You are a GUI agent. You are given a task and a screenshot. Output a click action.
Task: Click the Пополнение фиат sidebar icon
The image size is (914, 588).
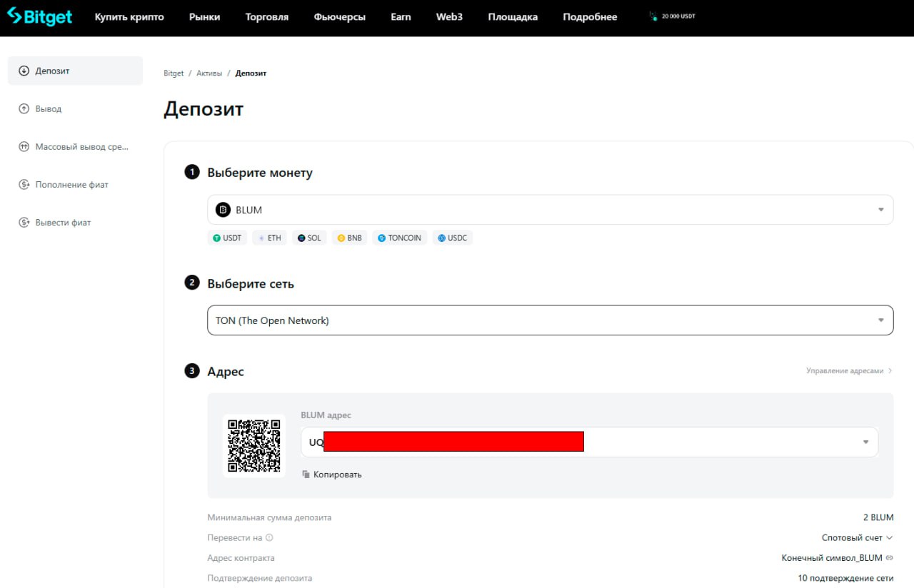tap(24, 184)
